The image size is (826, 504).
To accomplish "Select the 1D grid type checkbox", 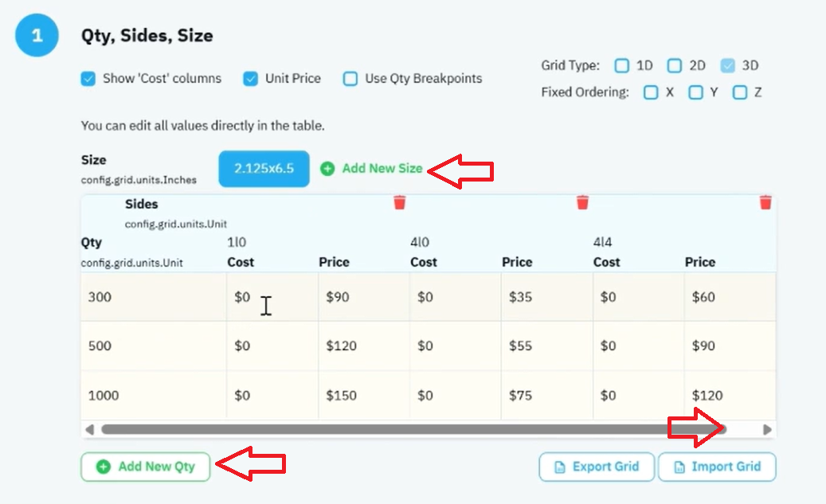I will coord(621,65).
